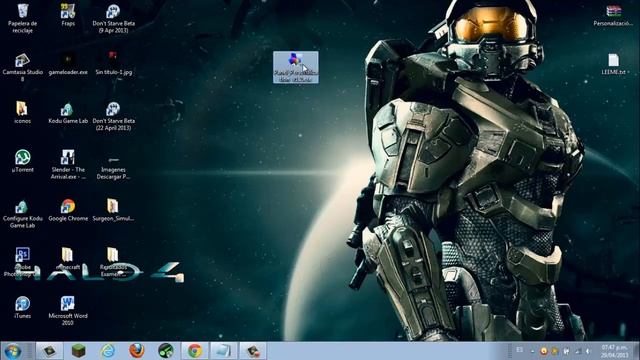Image resolution: width=640 pixels, height=360 pixels.
Task: Open the Papelera de reciclaje icon
Action: tap(22, 18)
